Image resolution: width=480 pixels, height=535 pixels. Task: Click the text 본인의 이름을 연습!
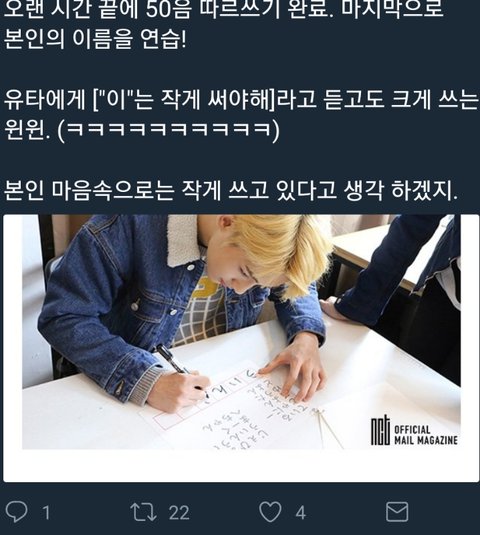coord(95,39)
